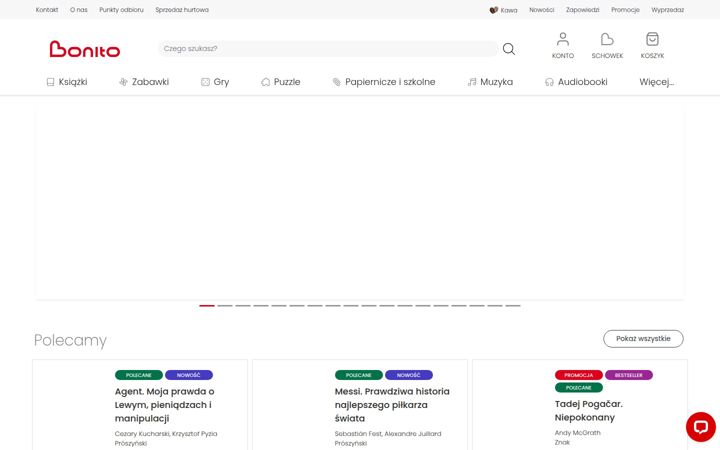Open the Konto account icon
Image resolution: width=720 pixels, height=450 pixels.
click(562, 39)
